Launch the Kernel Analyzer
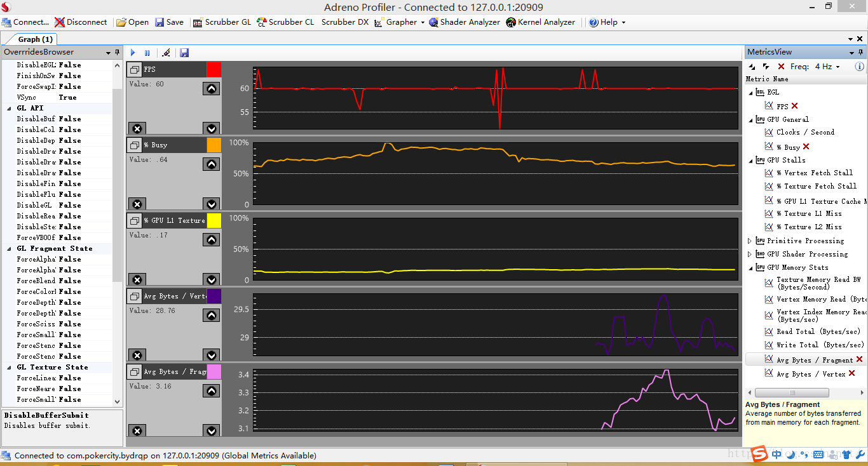The image size is (868, 466). 541,22
